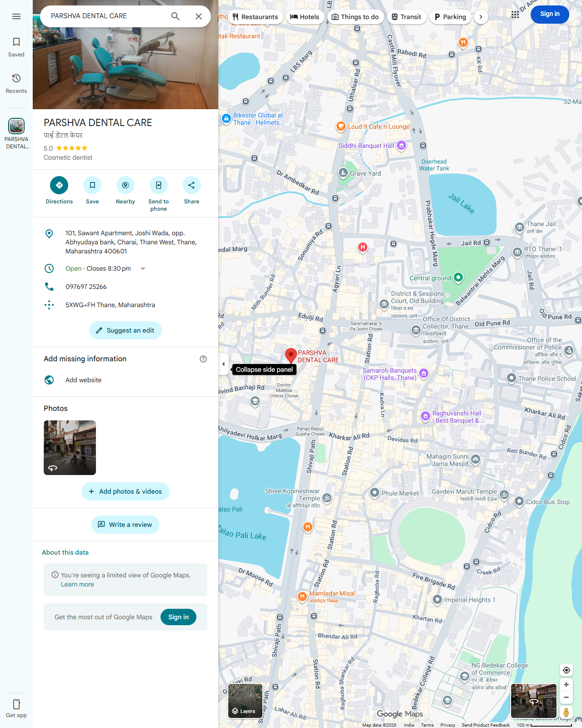This screenshot has height=728, width=582.
Task: Open help for Add missing information
Action: [x=203, y=359]
